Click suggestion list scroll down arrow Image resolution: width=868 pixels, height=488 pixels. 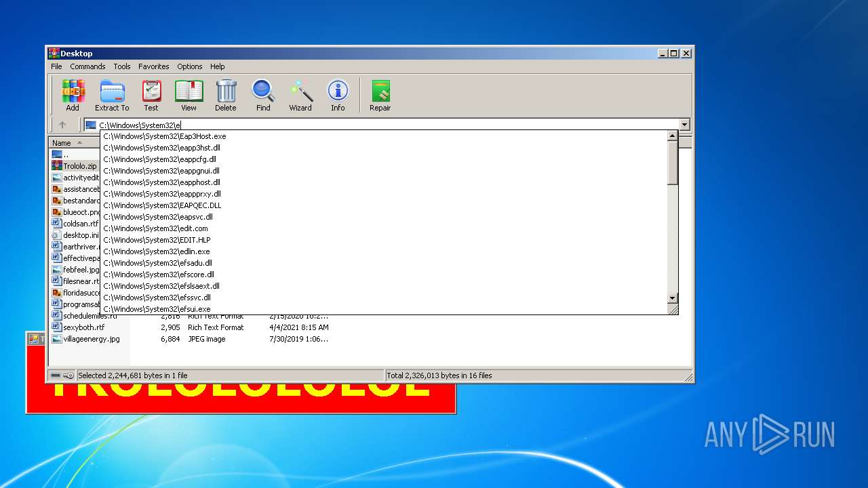coord(673,298)
